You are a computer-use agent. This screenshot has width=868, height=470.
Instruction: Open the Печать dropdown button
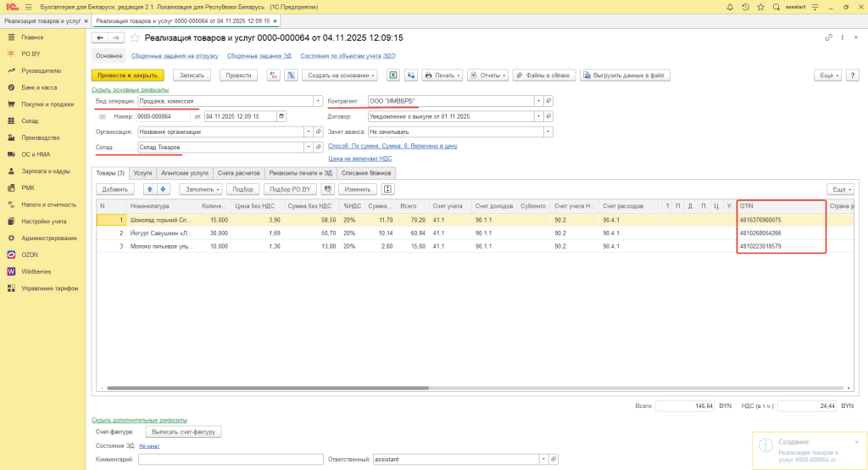[x=444, y=75]
